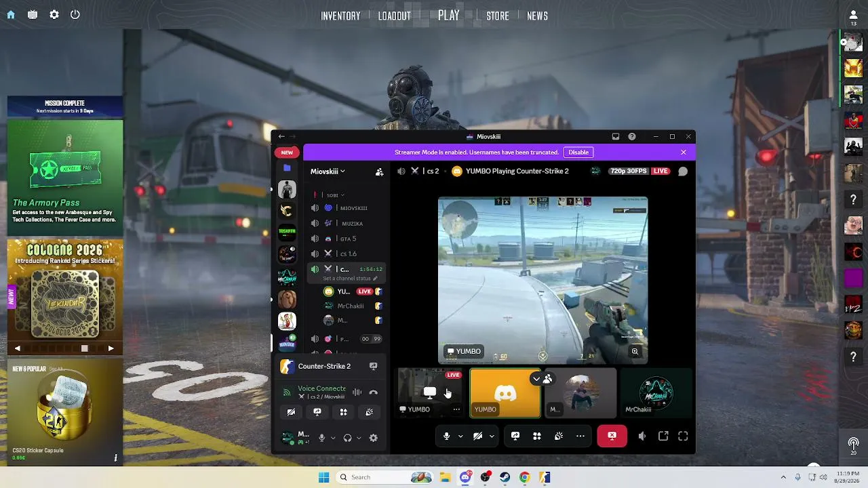Click the CS2 power quit icon
This screenshot has height=488, width=868.
75,15
